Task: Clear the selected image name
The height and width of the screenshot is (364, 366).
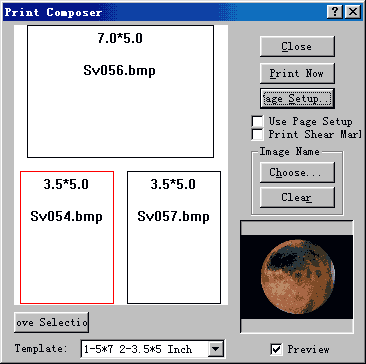Action: click(x=297, y=197)
